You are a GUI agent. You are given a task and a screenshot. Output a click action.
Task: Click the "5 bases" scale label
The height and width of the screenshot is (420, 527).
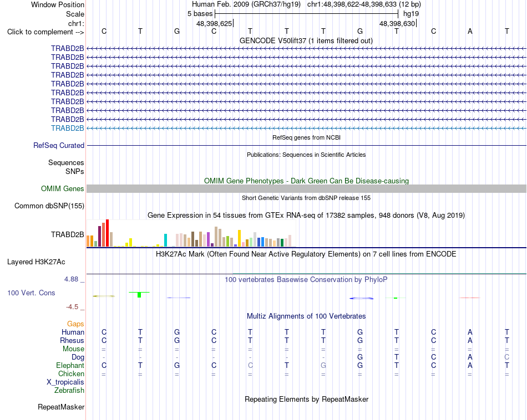tap(200, 14)
